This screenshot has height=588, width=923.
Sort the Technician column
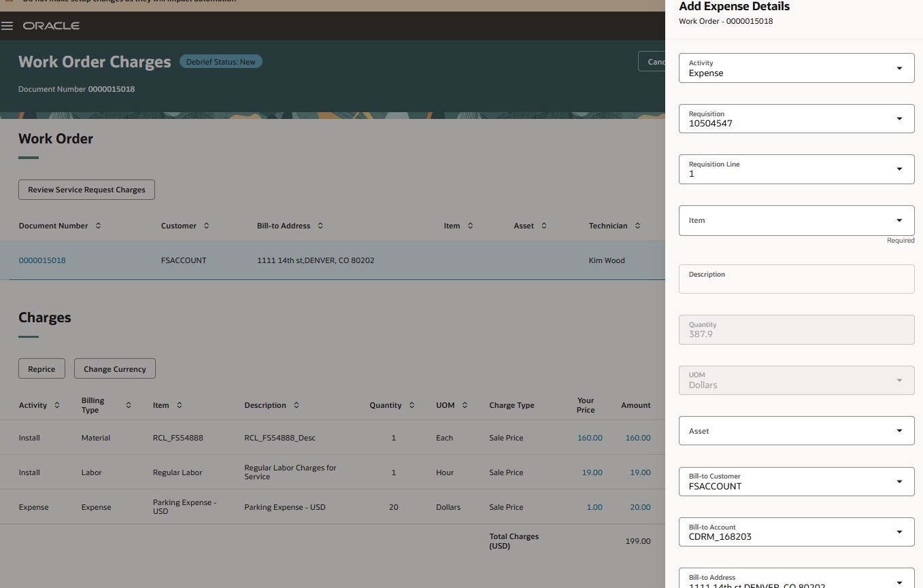[x=637, y=225]
